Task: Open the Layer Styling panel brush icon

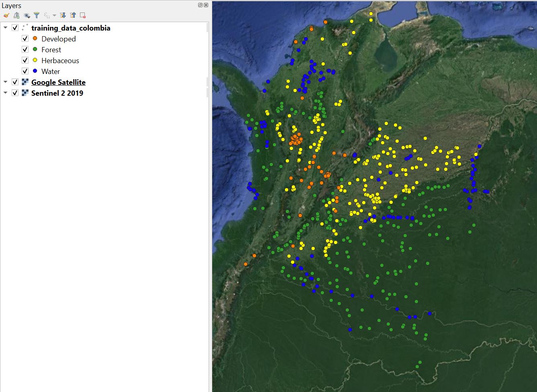Action: [6, 15]
